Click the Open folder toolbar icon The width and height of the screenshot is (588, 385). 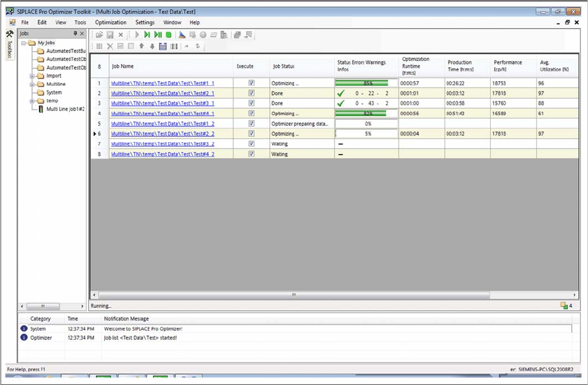click(x=100, y=35)
